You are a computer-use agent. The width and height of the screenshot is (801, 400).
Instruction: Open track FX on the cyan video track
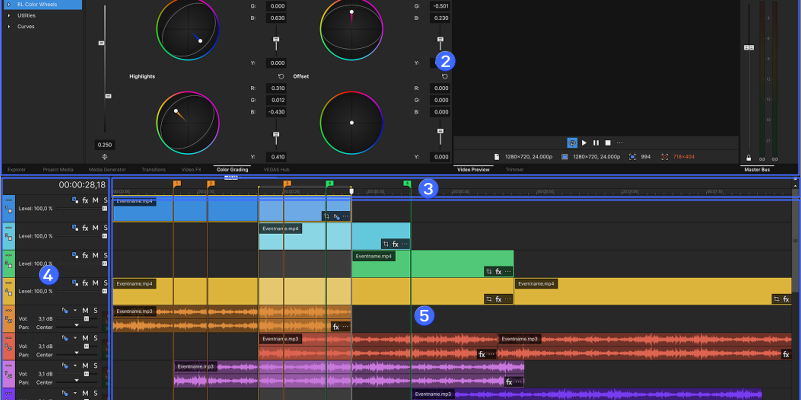coord(85,228)
